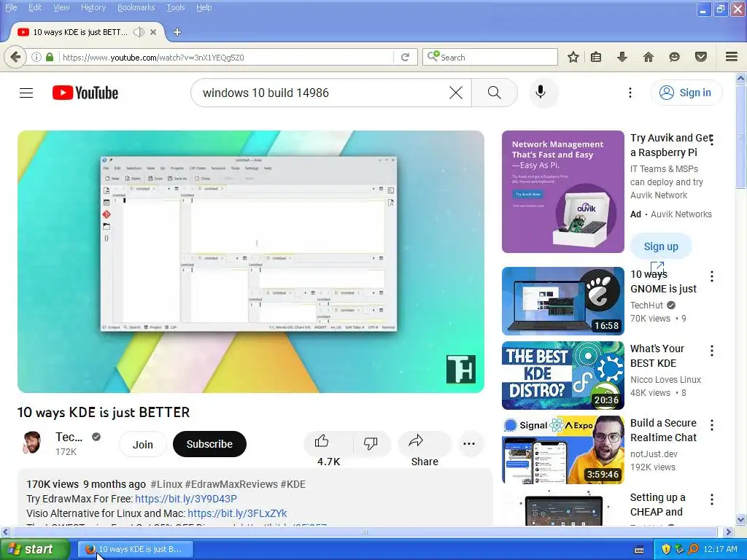Open options for 10 ways GNOME video

(x=711, y=276)
